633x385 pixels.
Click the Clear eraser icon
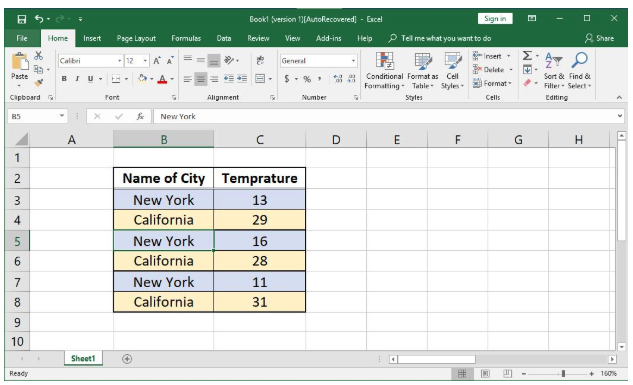(x=527, y=83)
